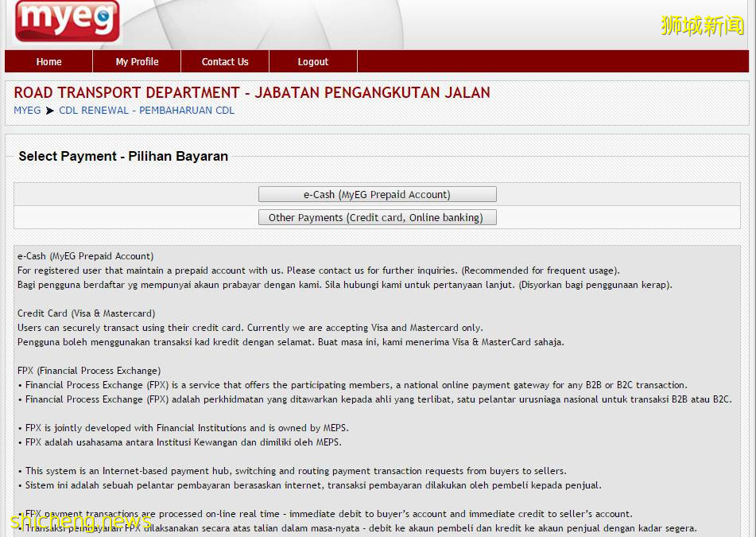Click the breadcrumb arrow after MYEG
756x537 pixels.
coord(50,111)
